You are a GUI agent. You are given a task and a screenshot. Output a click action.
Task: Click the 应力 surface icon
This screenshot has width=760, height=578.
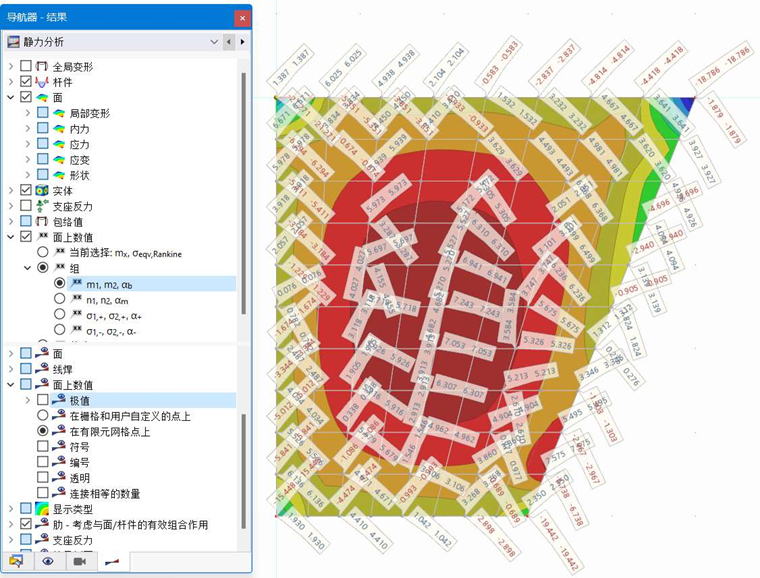[59, 144]
